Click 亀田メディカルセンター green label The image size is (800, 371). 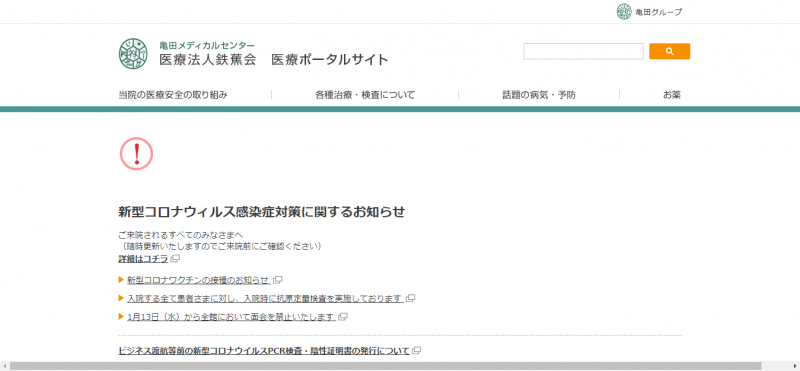point(207,45)
